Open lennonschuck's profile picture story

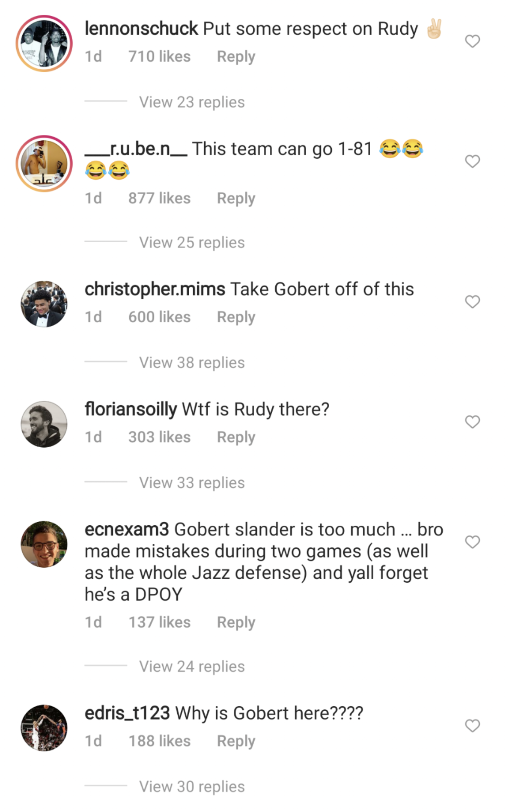click(44, 44)
